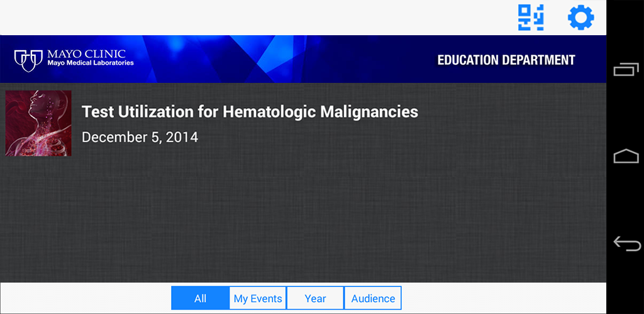644x314 pixels.
Task: Open the Hematologic Malignancies event thumbnail
Action: point(38,123)
